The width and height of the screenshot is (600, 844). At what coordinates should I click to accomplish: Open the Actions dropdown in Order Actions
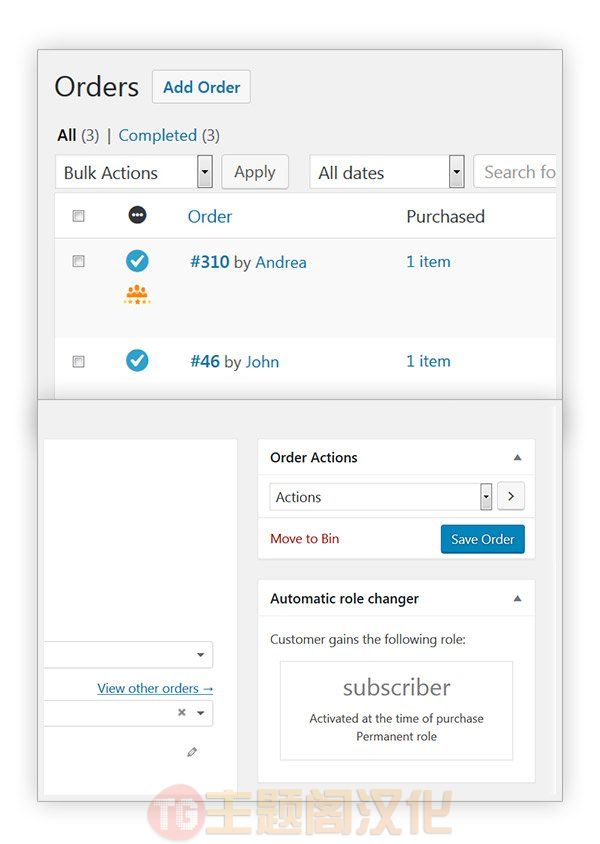(380, 497)
